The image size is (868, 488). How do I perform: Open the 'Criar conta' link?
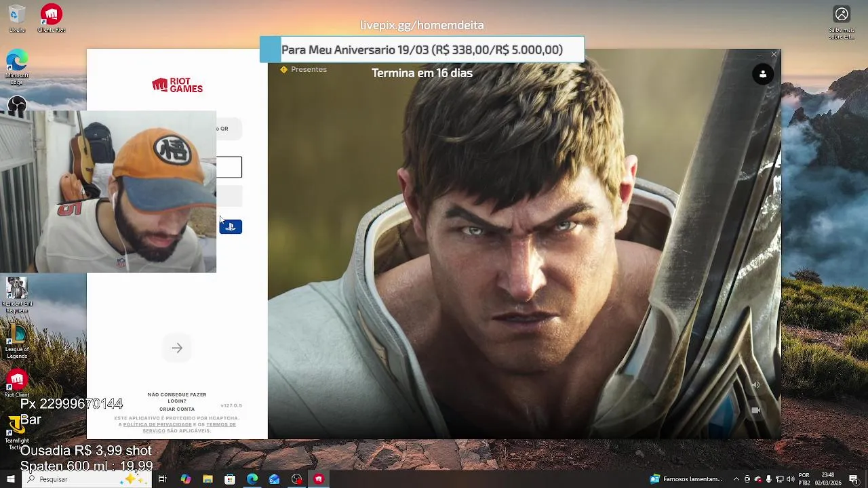click(x=177, y=409)
